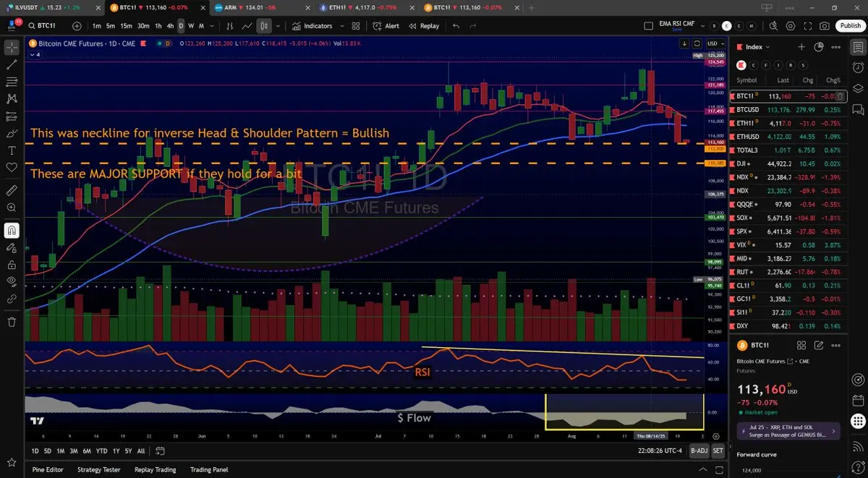The image size is (868, 478).
Task: Expand the Index watchlist dropdown
Action: click(x=757, y=47)
